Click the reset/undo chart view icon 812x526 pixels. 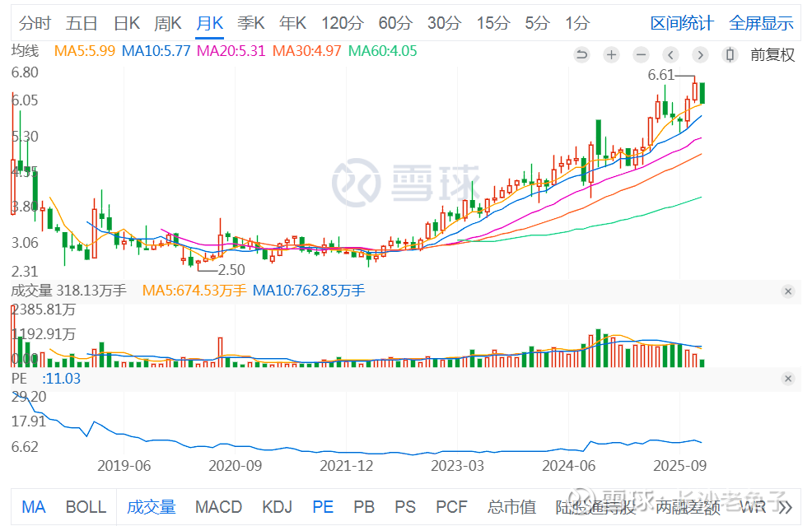point(581,55)
